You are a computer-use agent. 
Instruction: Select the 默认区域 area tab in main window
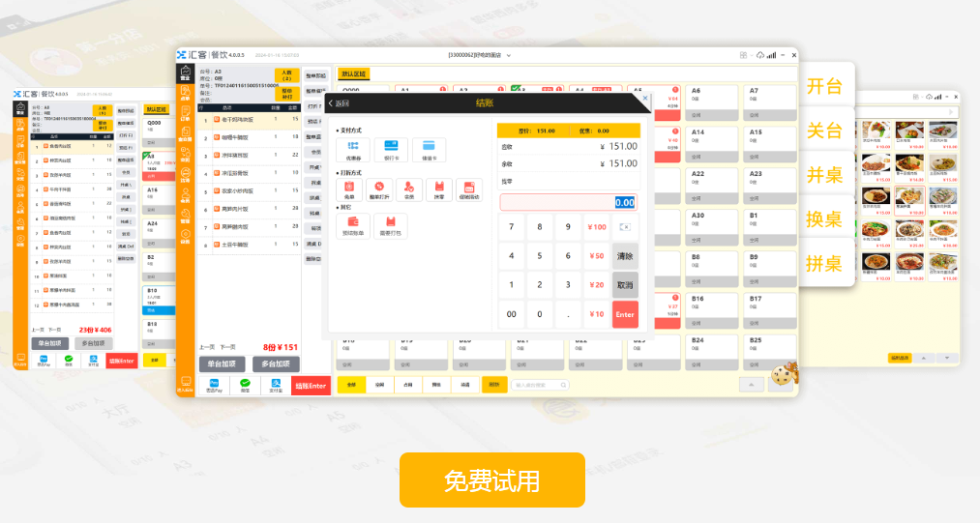click(354, 73)
